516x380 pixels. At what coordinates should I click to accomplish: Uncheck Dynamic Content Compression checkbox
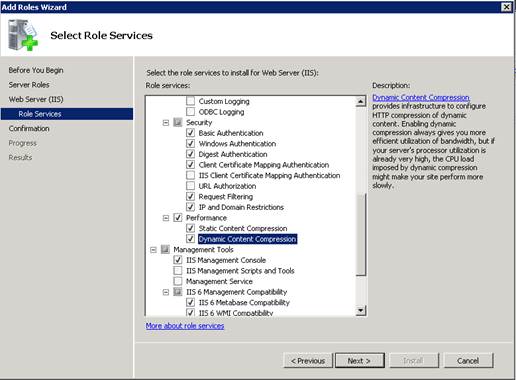[190, 239]
